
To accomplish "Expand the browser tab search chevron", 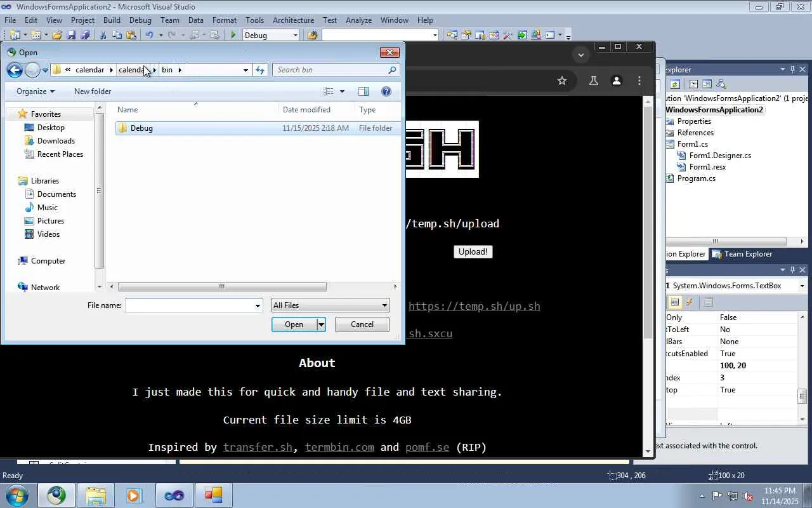I will tap(580, 55).
